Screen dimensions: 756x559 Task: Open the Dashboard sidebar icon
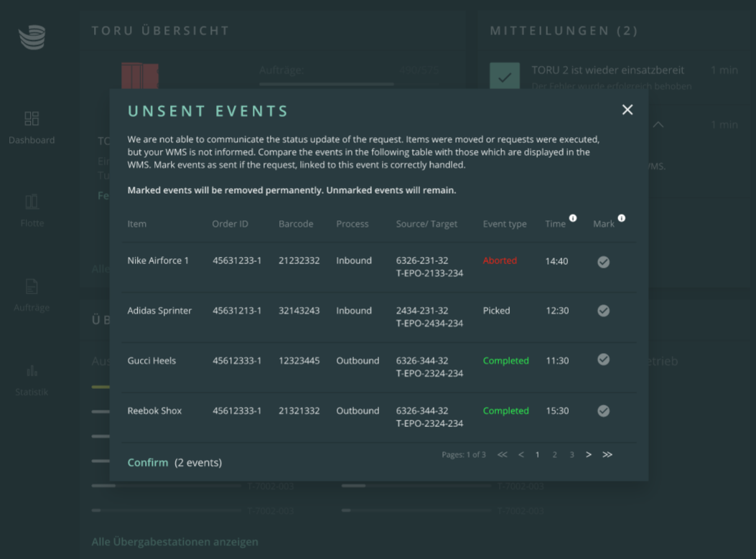click(x=32, y=118)
